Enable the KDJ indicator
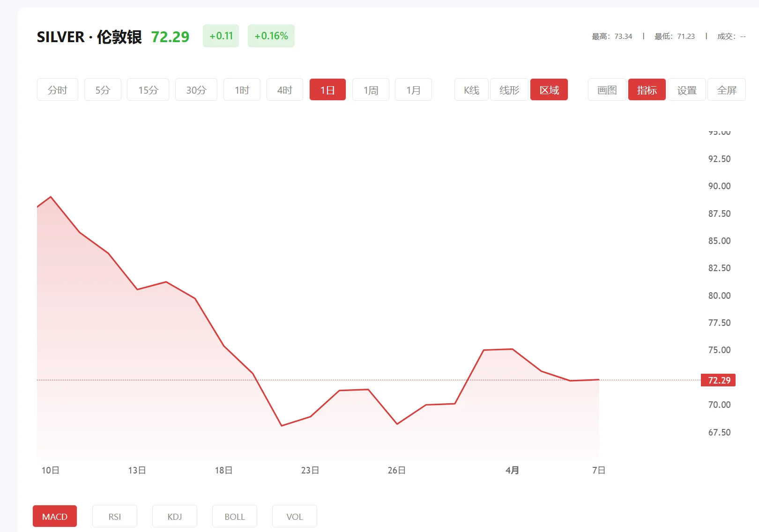 click(174, 516)
